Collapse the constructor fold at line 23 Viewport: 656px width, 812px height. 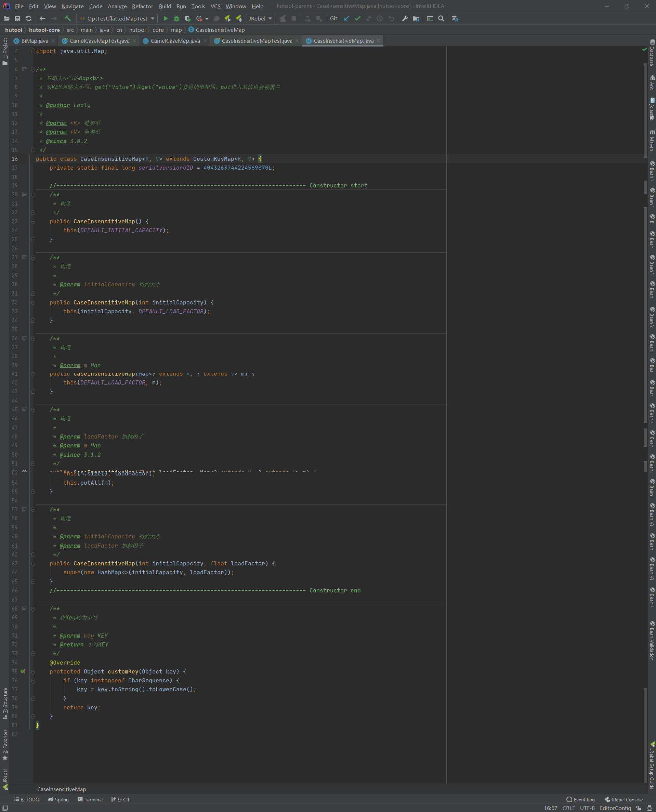tap(33, 221)
